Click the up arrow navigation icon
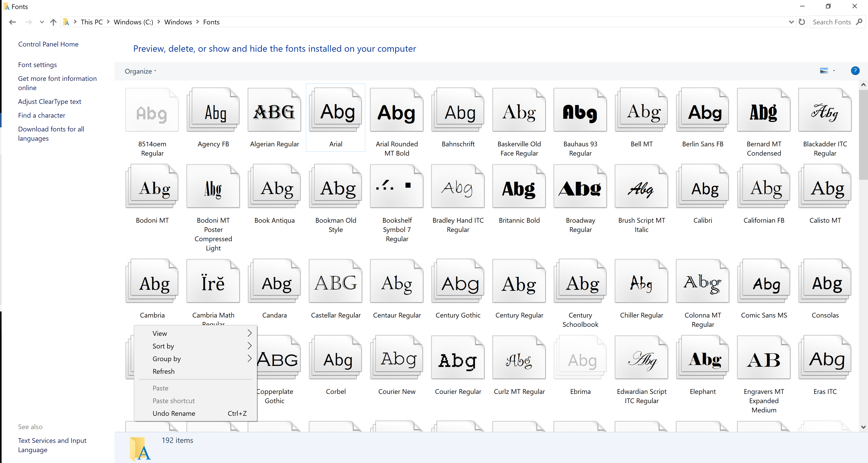This screenshot has height=463, width=868. tap(53, 22)
